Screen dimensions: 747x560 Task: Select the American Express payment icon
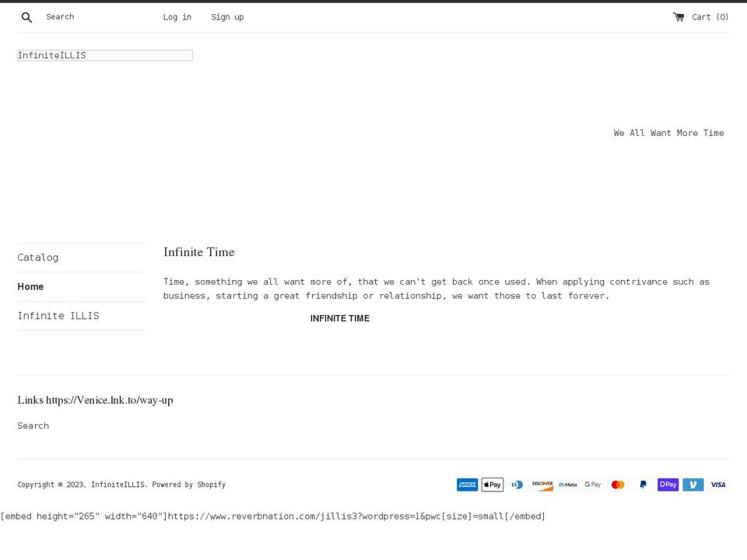point(468,485)
